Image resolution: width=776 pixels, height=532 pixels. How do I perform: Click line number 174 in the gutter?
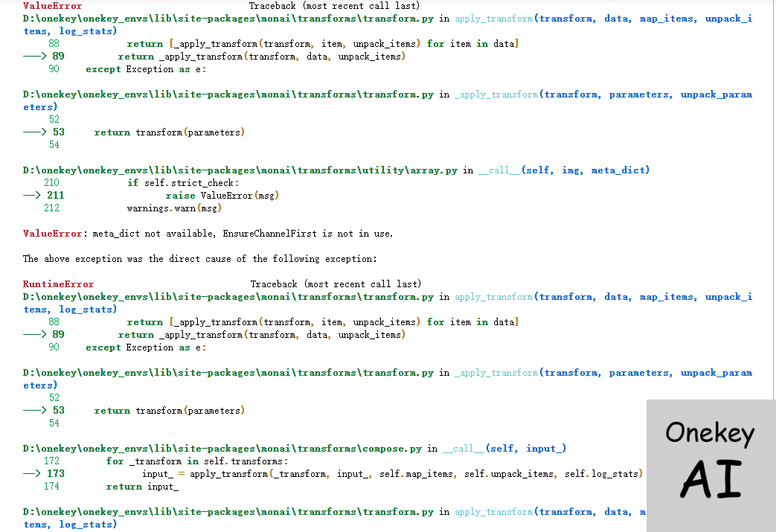(x=52, y=487)
